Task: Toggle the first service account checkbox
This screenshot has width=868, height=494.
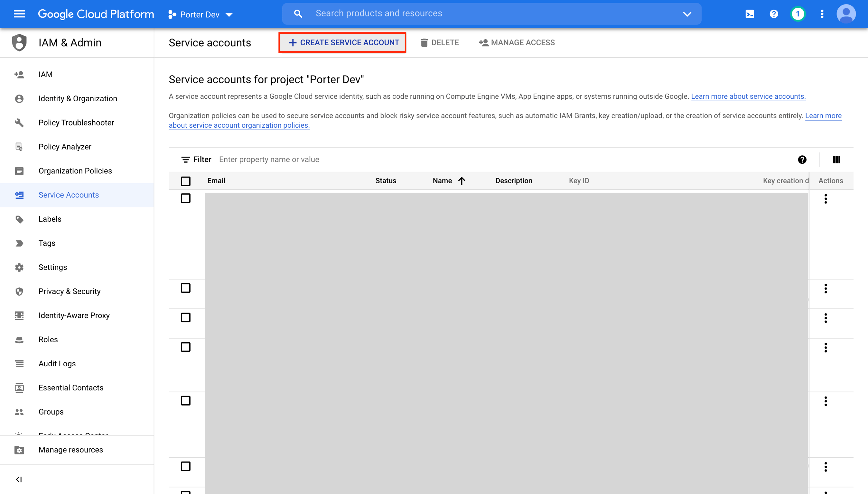Action: (x=185, y=198)
